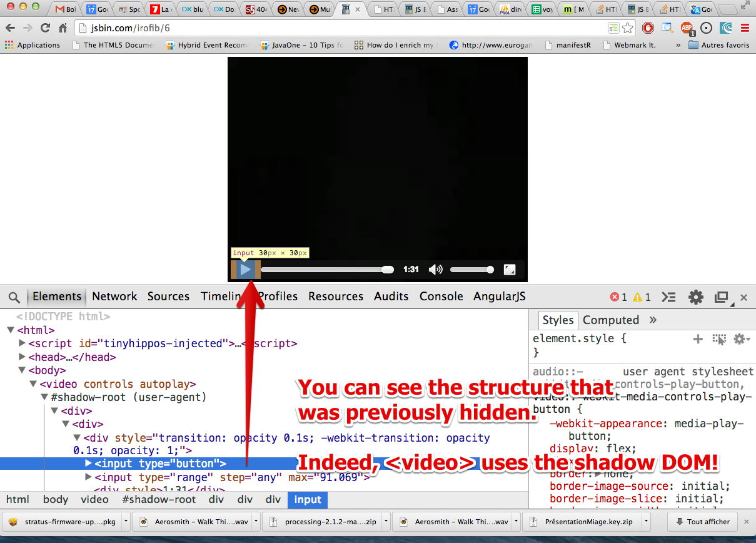
Task: Click the Adblock Plus extension icon
Action: [x=687, y=28]
